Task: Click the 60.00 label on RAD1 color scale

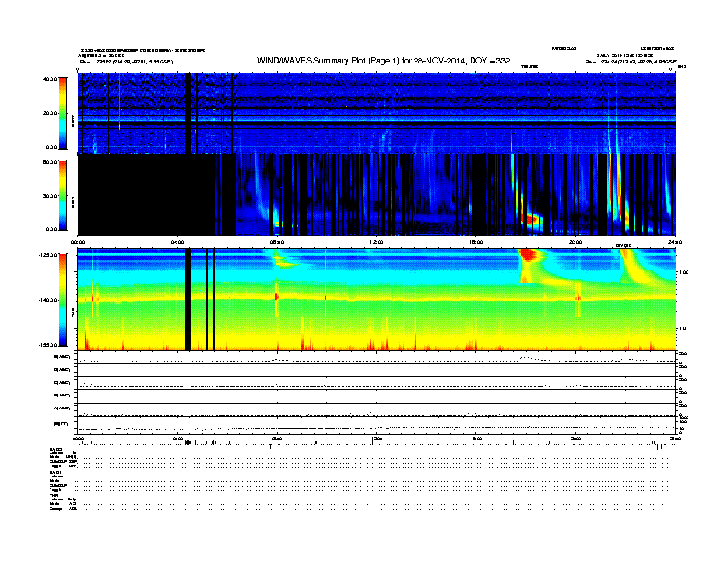Action: click(51, 162)
